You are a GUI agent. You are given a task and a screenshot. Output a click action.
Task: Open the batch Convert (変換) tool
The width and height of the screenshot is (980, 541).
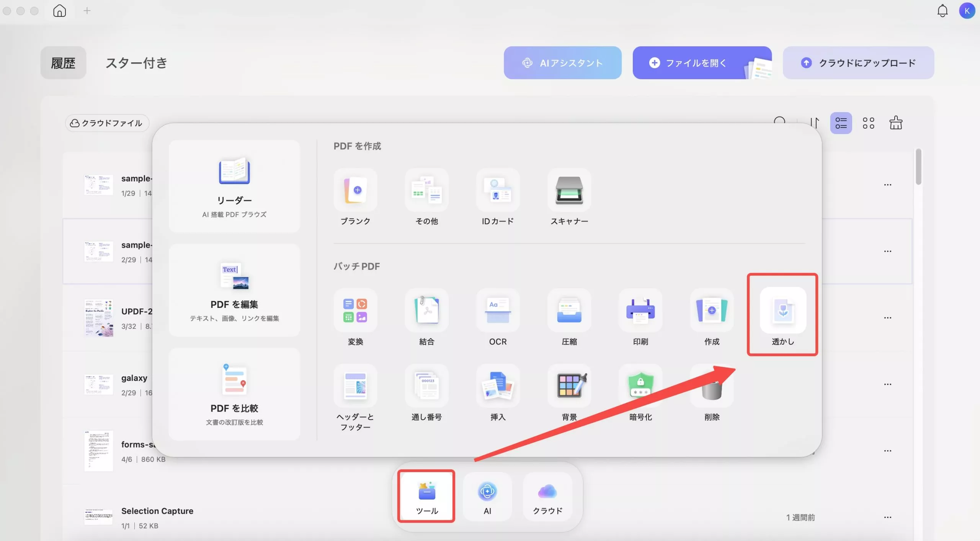point(355,311)
